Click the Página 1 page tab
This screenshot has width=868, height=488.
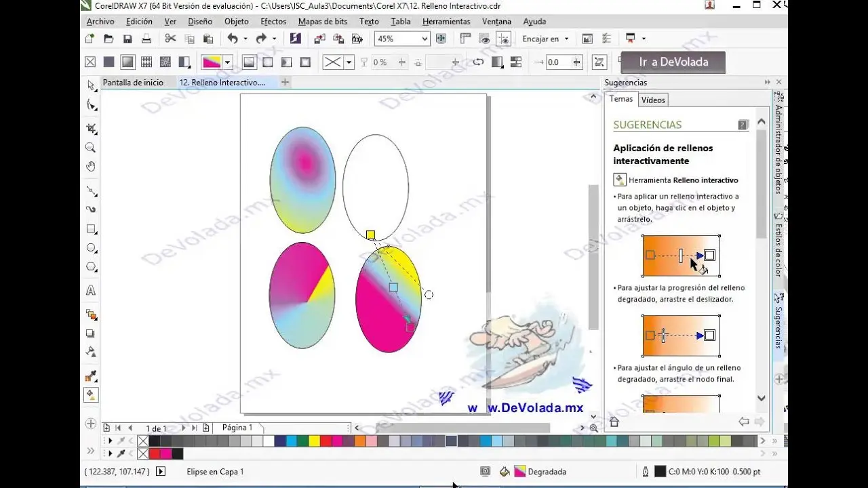coord(237,428)
